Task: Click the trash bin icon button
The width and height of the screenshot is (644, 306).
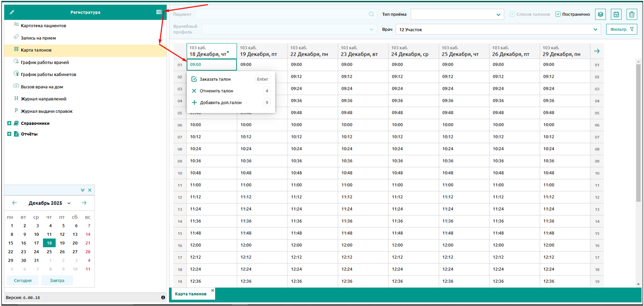Action: point(631,15)
